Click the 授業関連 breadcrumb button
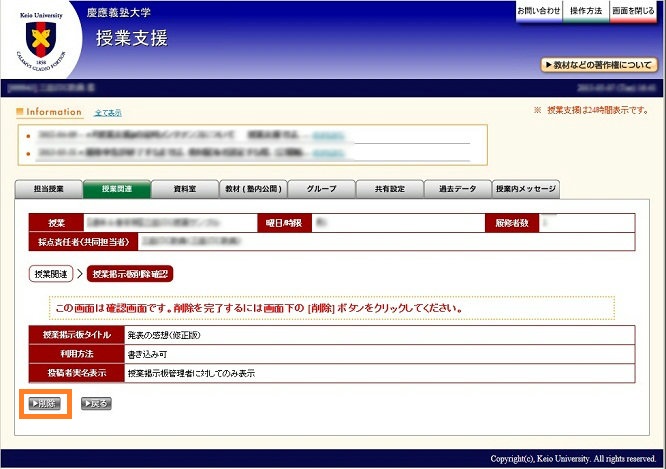Image resolution: width=666 pixels, height=469 pixels. (x=50, y=273)
